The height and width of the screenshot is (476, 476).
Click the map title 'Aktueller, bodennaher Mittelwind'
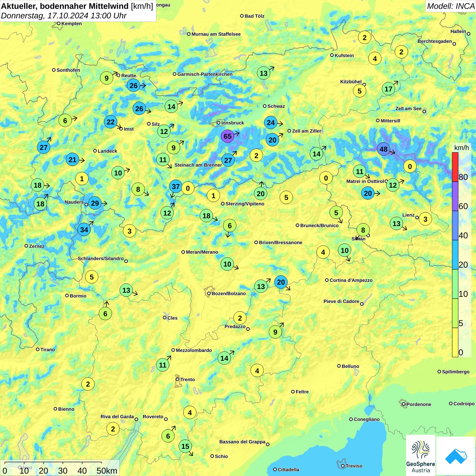click(65, 6)
